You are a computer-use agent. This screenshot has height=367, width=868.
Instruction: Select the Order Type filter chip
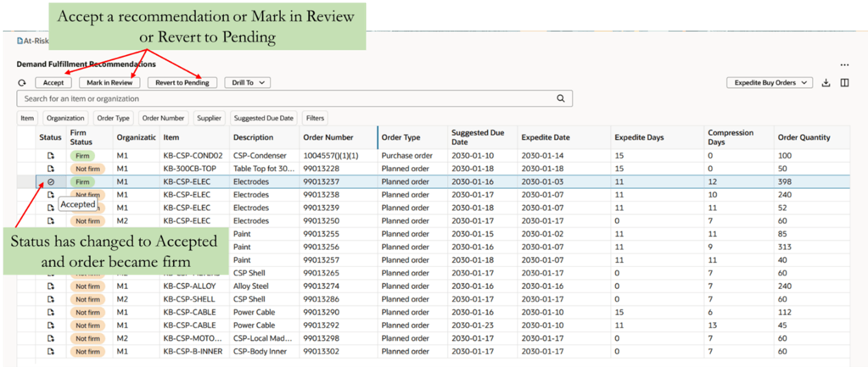113,118
